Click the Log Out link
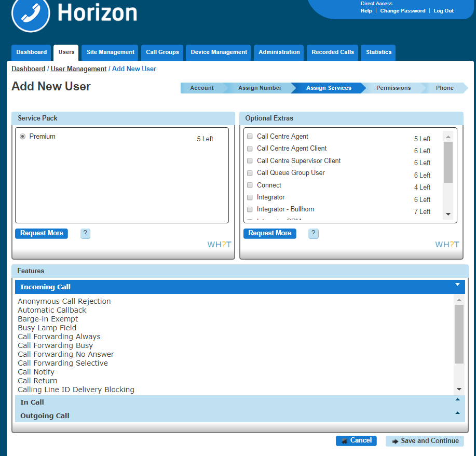The width and height of the screenshot is (476, 456). coord(443,11)
